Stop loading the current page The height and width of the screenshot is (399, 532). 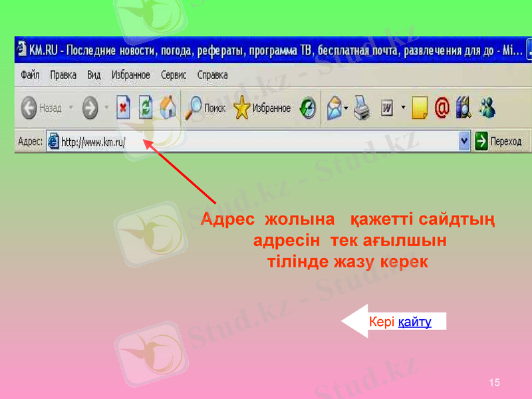(x=123, y=107)
